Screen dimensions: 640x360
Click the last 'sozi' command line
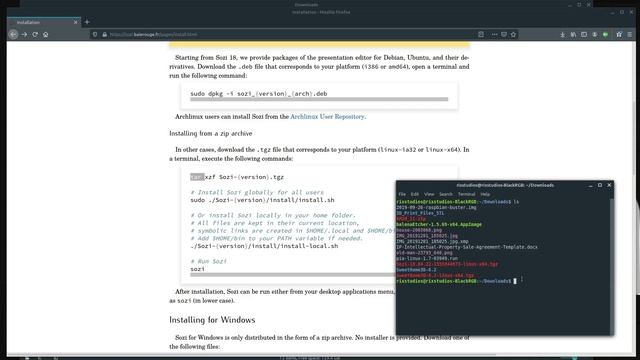(198, 269)
